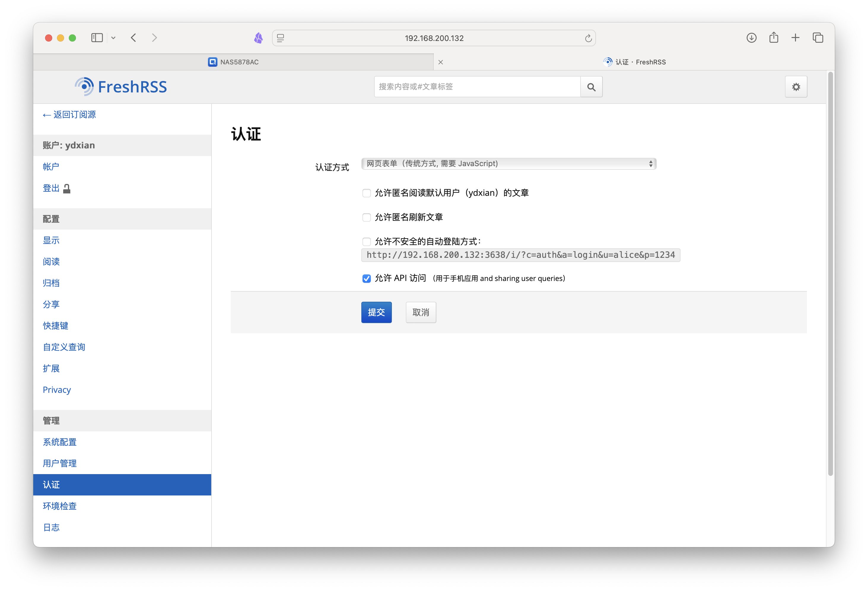Click the 取消 button
Viewport: 868px width, 591px height.
pos(421,312)
